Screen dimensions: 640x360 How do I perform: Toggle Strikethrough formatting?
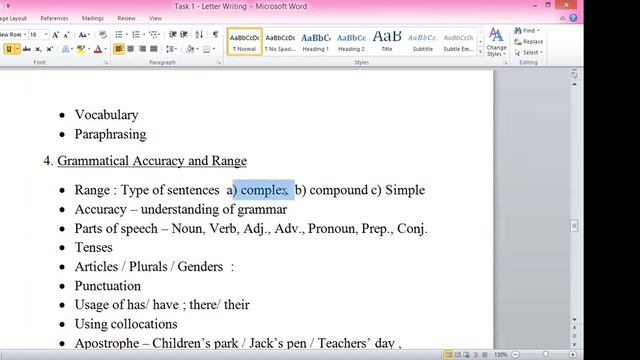(27, 49)
